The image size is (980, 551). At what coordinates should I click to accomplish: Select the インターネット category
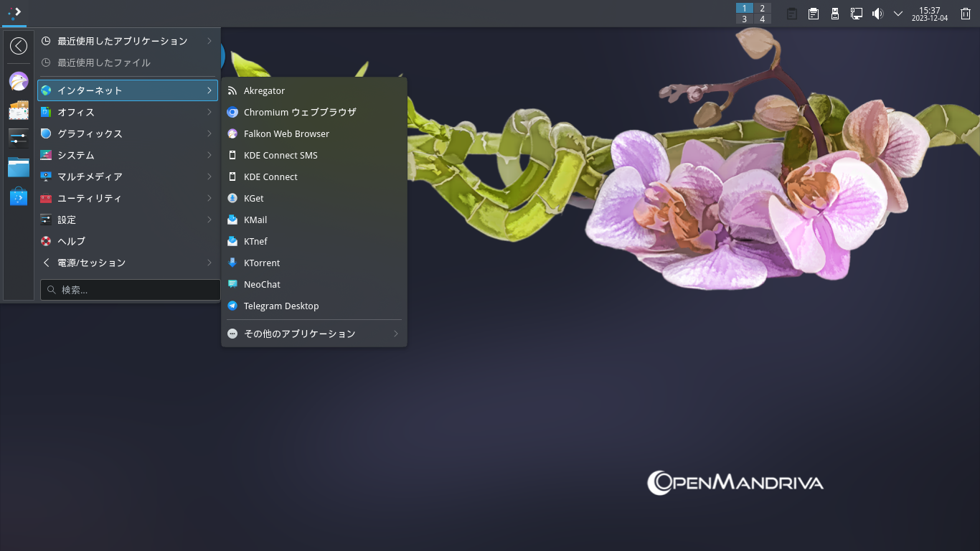[x=128, y=90]
